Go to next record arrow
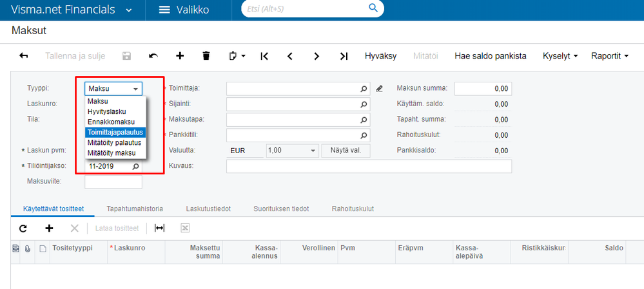Screen dimensions: 644x289 tap(317, 56)
